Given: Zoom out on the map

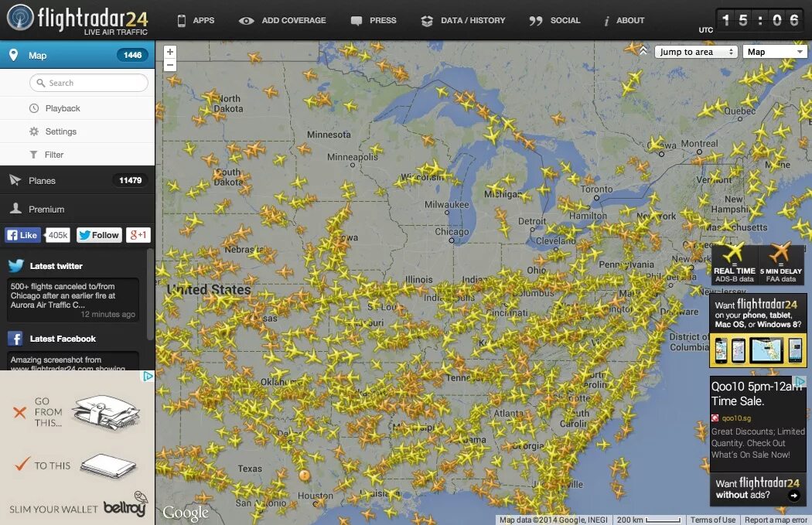Looking at the screenshot, I should point(169,65).
